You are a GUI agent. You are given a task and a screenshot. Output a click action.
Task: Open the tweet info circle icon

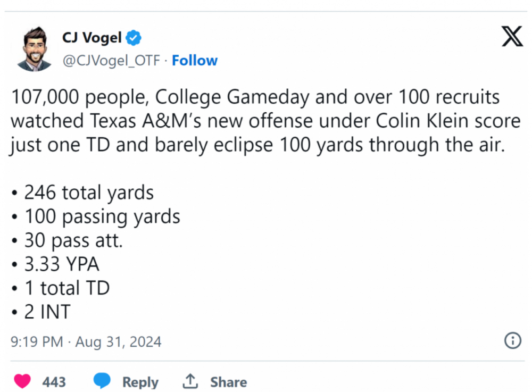(x=512, y=340)
